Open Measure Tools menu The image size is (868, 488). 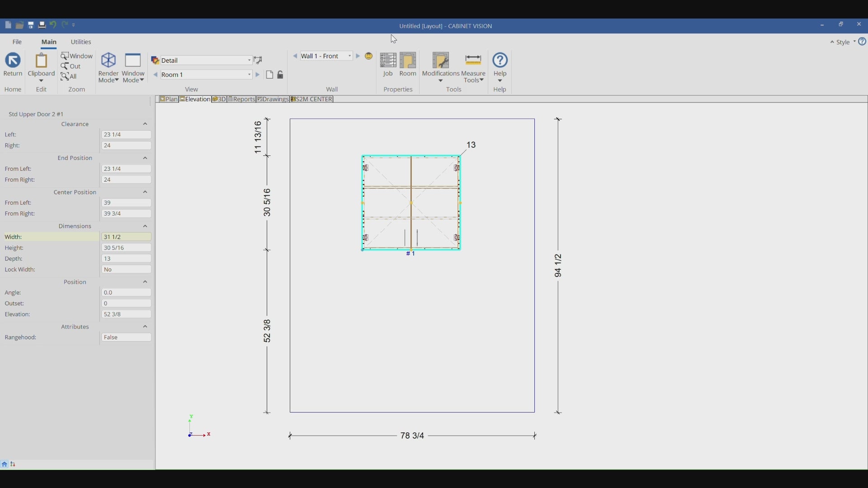(x=473, y=69)
